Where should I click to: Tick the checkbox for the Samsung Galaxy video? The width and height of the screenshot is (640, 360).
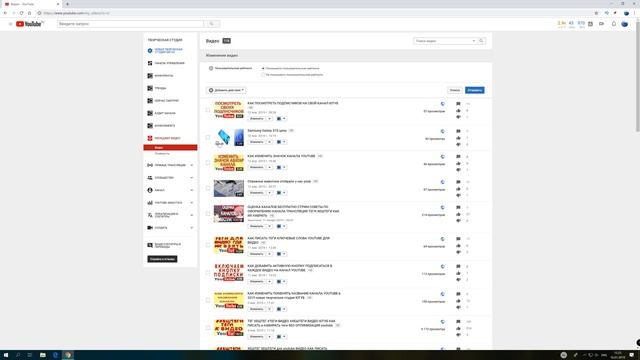tap(208, 138)
